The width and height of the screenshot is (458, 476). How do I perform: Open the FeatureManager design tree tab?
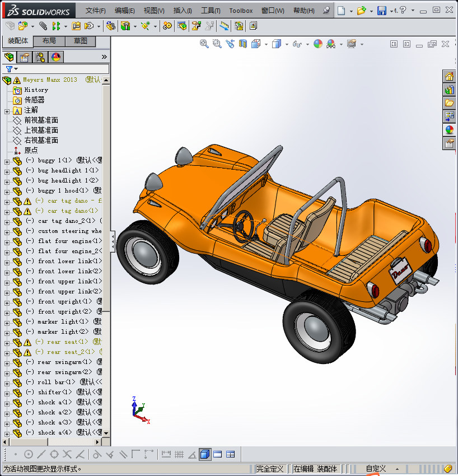click(9, 57)
